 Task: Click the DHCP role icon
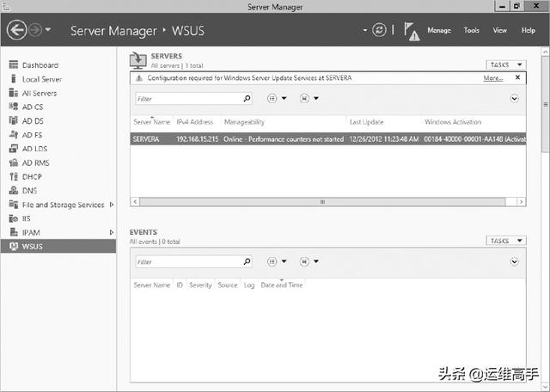click(x=14, y=176)
